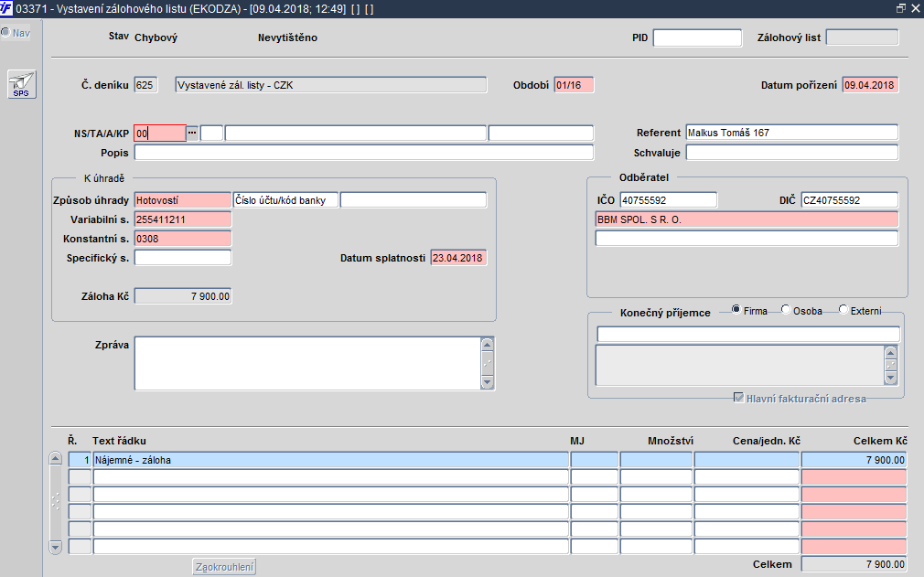Toggle Hlavní fakturační adresa checkbox
The width and height of the screenshot is (924, 577).
coord(738,398)
